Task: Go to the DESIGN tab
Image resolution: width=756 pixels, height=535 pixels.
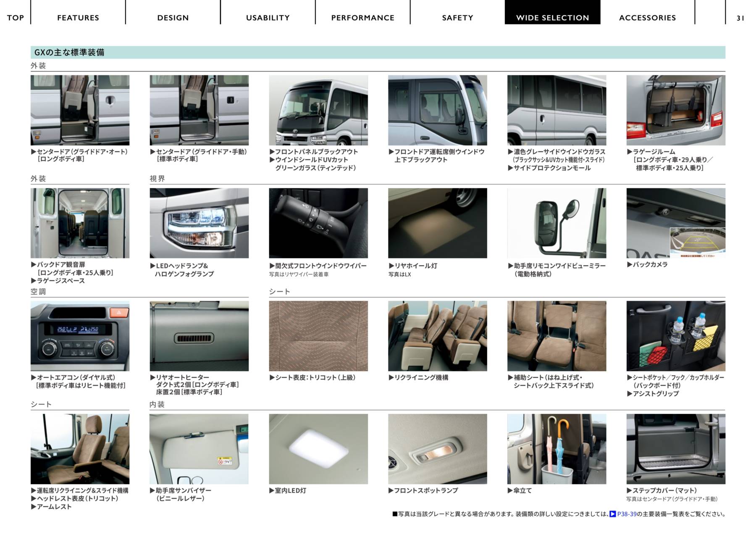Action: point(173,18)
